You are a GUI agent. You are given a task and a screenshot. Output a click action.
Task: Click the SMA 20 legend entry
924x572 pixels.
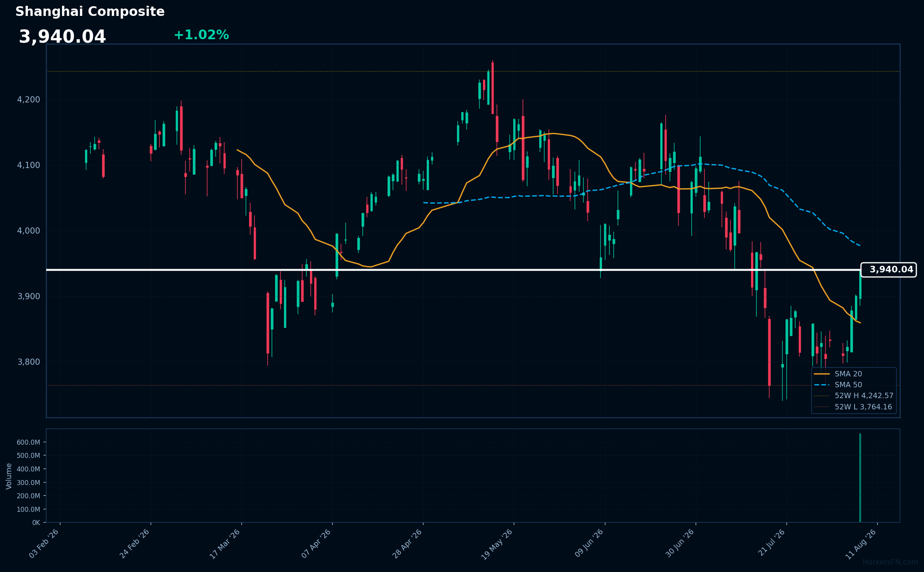[838, 374]
